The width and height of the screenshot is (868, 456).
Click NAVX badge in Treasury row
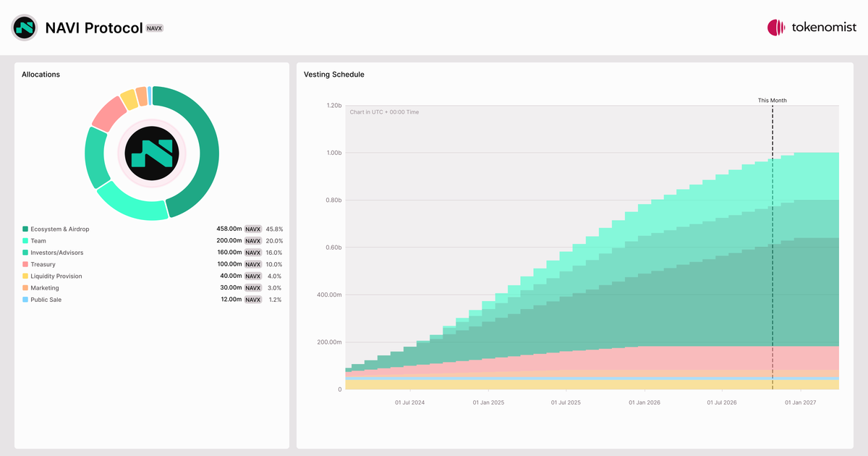click(x=252, y=264)
